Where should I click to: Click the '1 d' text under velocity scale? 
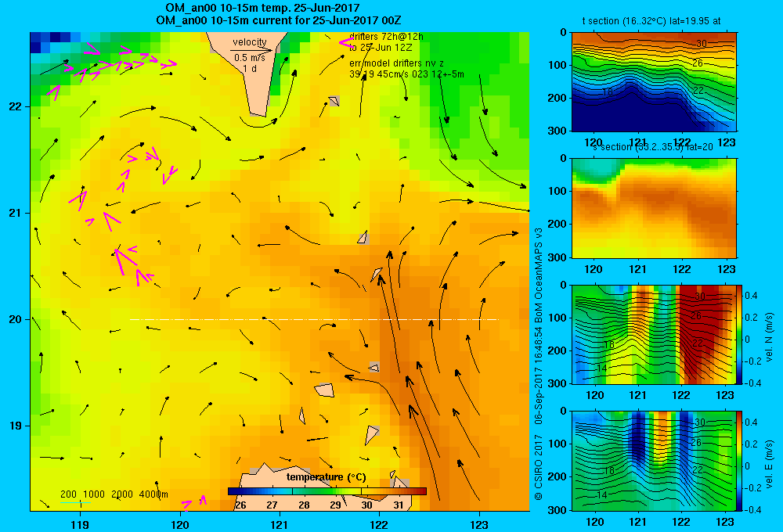[250, 68]
